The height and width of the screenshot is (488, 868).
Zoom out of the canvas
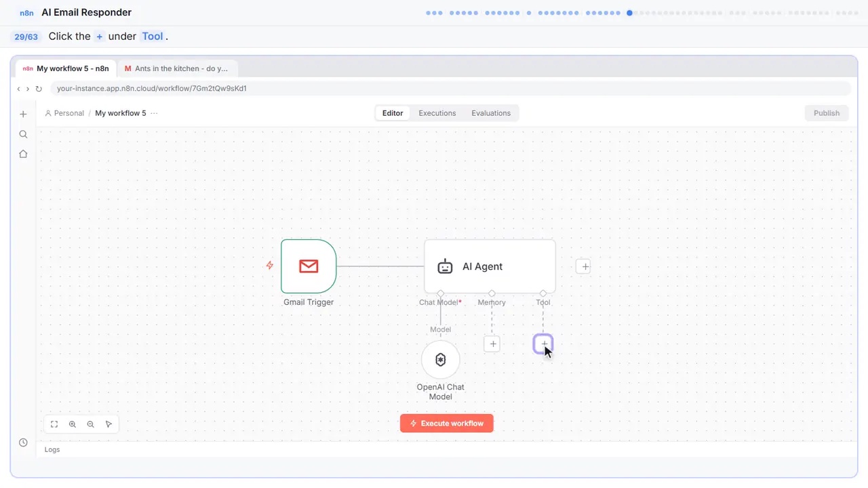point(91,424)
